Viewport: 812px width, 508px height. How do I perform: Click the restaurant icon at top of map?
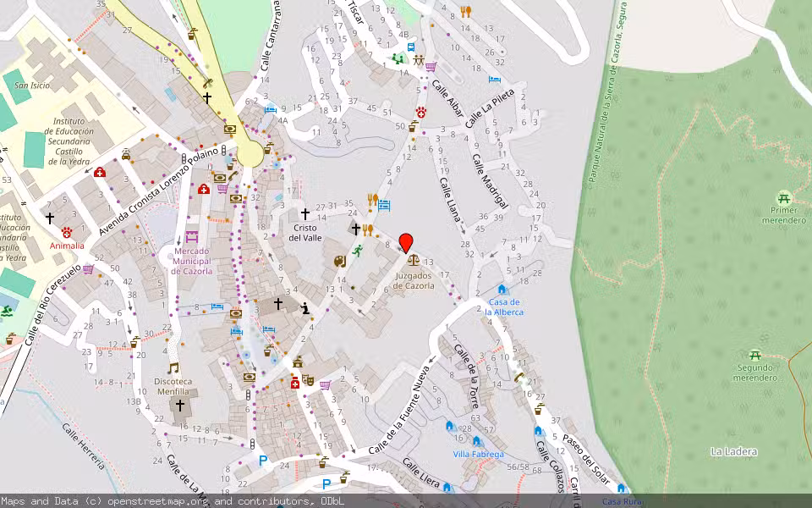(x=466, y=11)
